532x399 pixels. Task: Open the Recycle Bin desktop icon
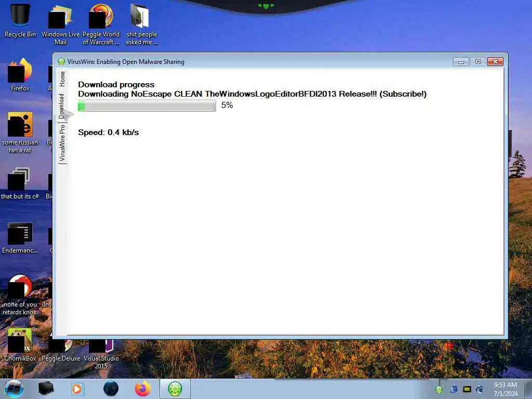pos(20,20)
